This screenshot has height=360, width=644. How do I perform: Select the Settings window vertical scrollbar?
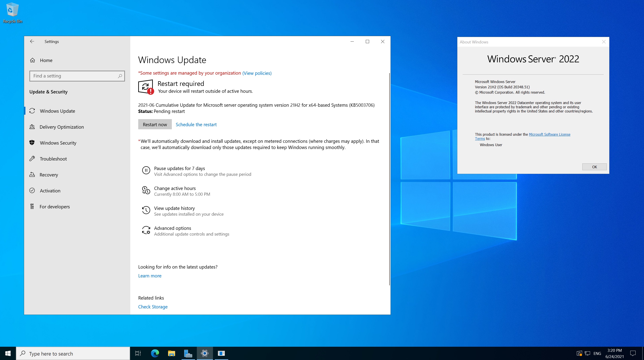(x=389, y=179)
